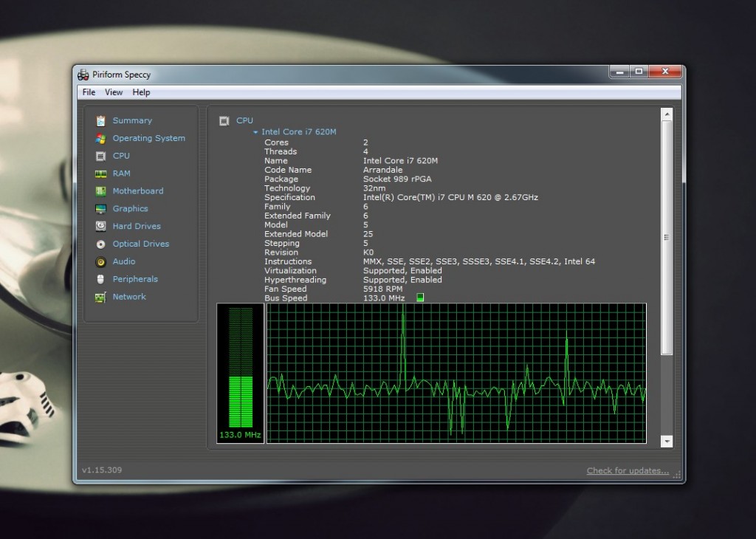Image resolution: width=756 pixels, height=539 pixels.
Task: Select Motherboard in the sidebar
Action: coord(138,191)
